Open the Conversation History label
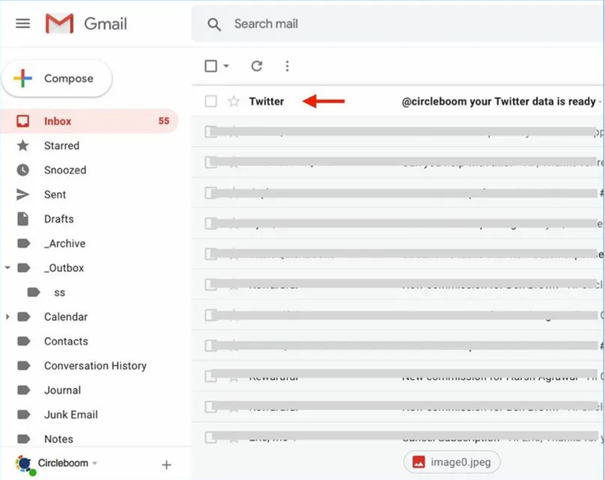 [x=95, y=366]
